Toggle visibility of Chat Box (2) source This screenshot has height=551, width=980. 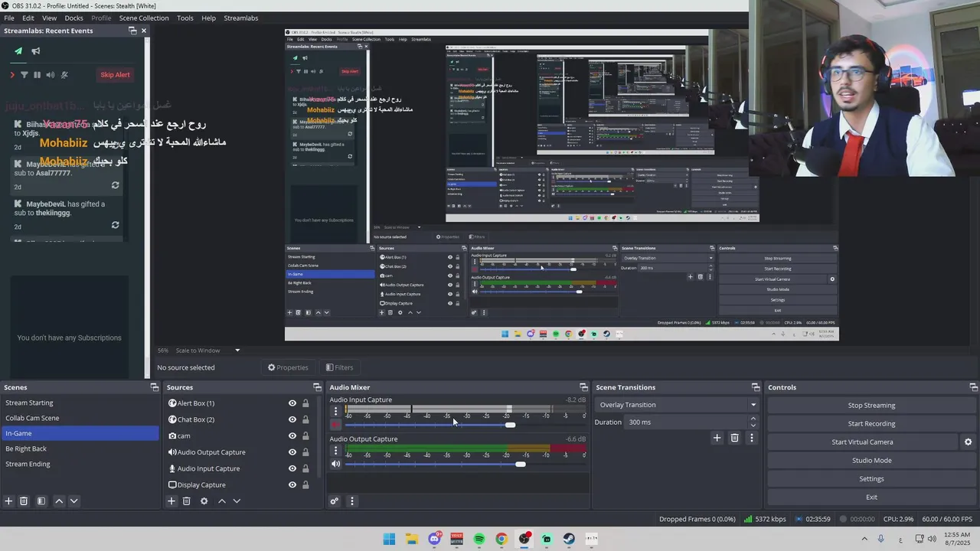292,419
